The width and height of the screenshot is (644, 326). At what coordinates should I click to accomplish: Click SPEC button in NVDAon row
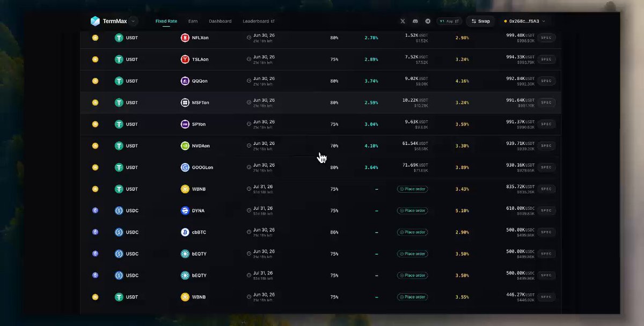[x=546, y=146]
